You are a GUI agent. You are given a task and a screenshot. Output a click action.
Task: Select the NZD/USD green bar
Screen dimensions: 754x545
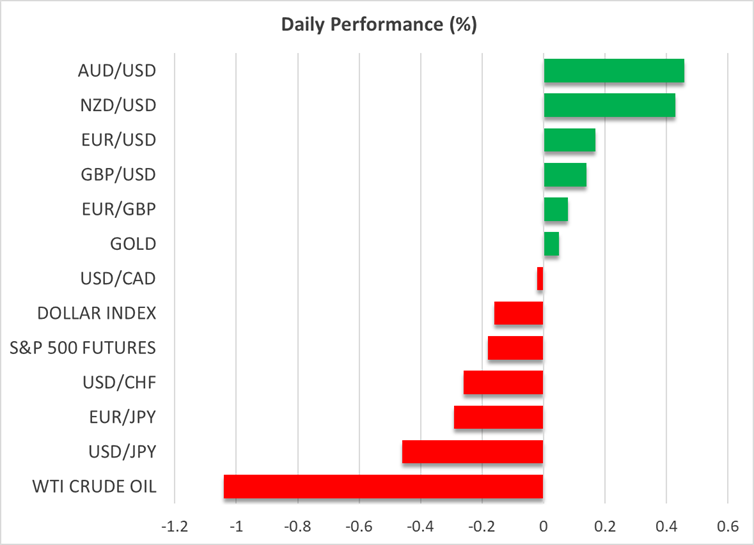tap(609, 105)
